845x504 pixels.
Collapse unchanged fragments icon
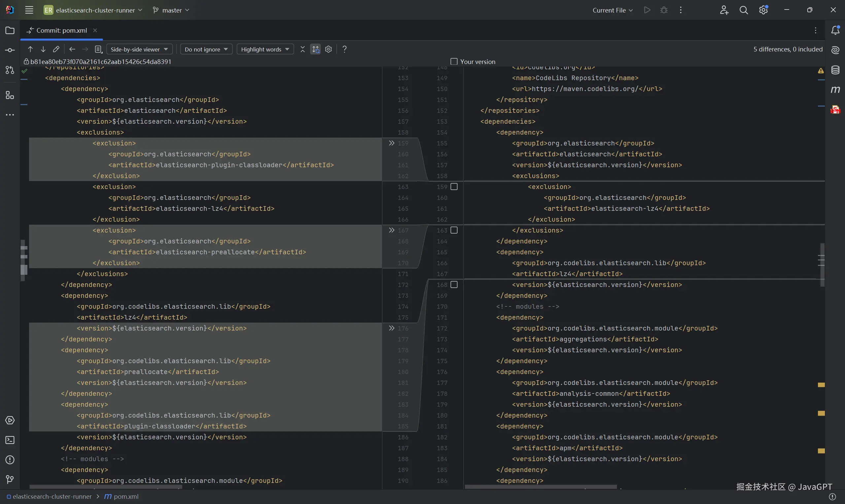click(x=302, y=49)
